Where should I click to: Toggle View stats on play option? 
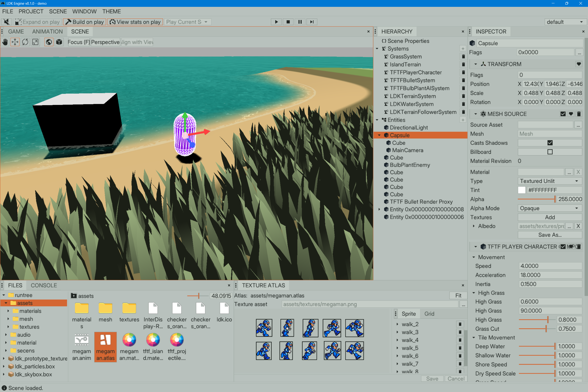[135, 22]
